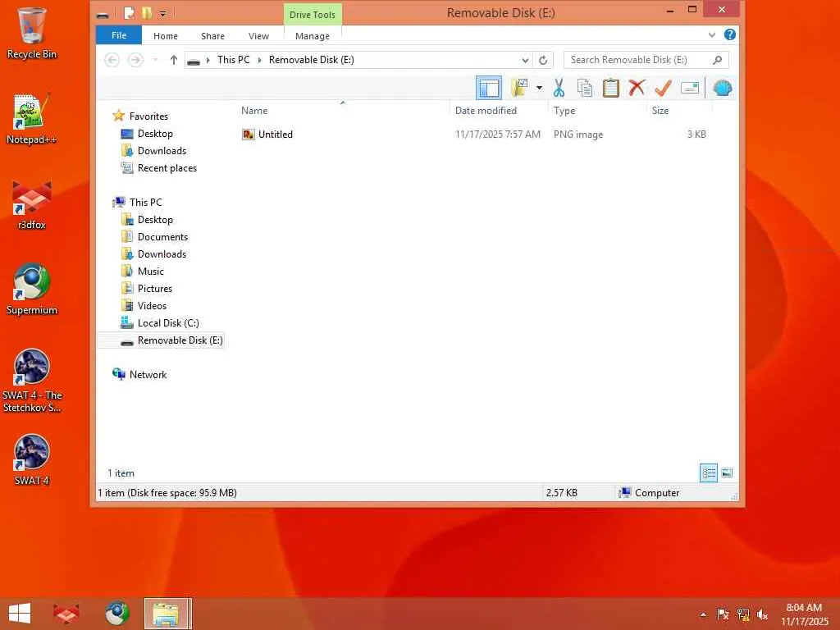
Task: Open Desktop under Favorites
Action: tap(155, 134)
